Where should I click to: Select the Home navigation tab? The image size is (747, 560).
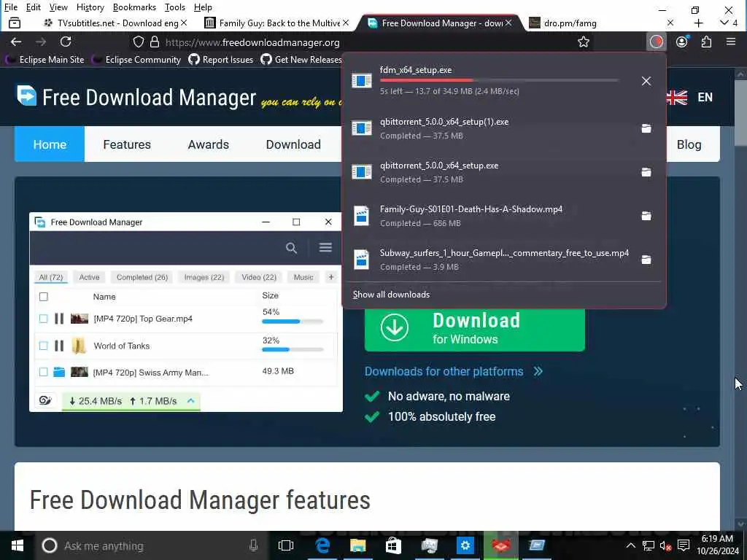point(50,144)
